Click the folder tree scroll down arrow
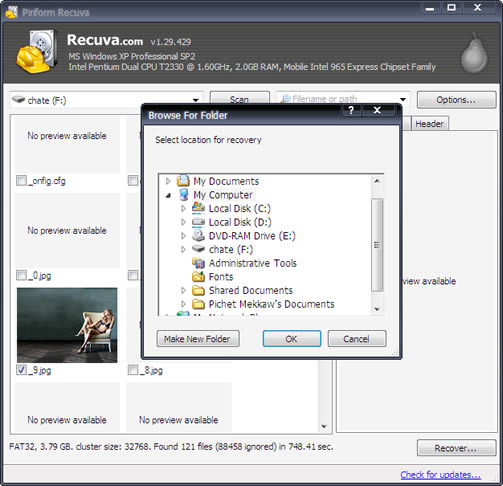Screen dimensions: 503x486 (377, 309)
